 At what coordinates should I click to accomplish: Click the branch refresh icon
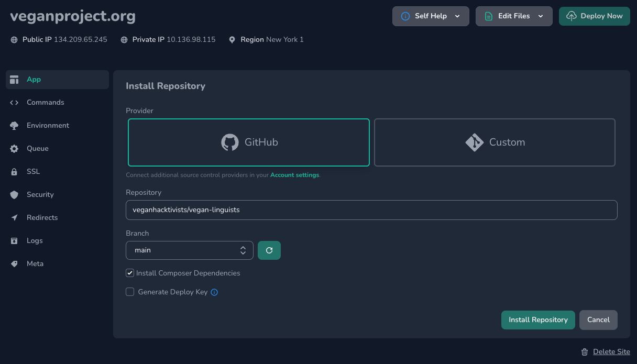click(269, 250)
